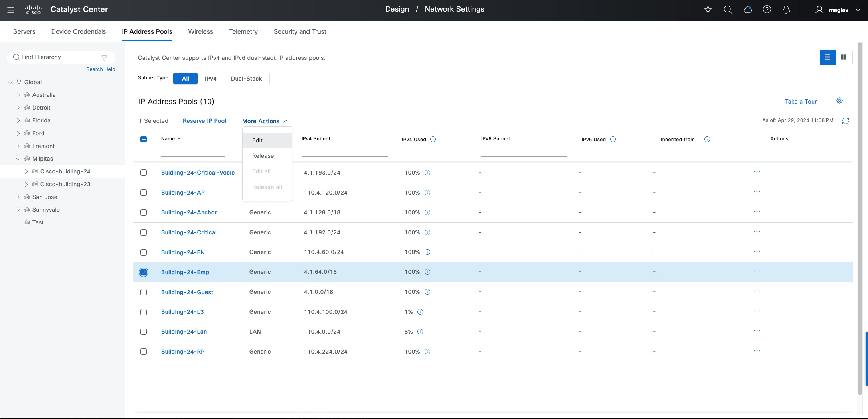868x419 pixels.
Task: Check the Building-24-EN row checkbox
Action: click(x=144, y=252)
